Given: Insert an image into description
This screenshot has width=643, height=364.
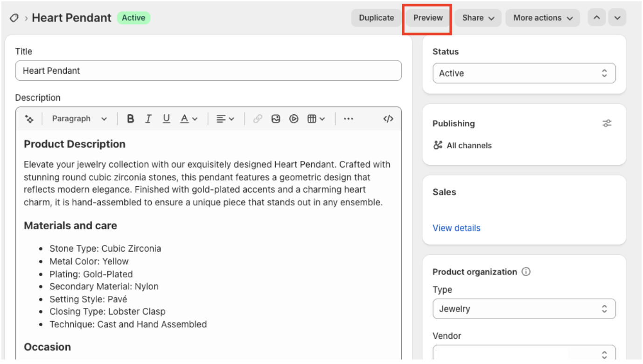Looking at the screenshot, I should [276, 119].
